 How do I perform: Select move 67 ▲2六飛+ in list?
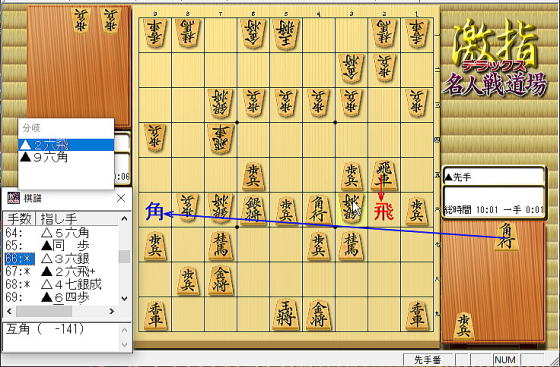coord(61,271)
